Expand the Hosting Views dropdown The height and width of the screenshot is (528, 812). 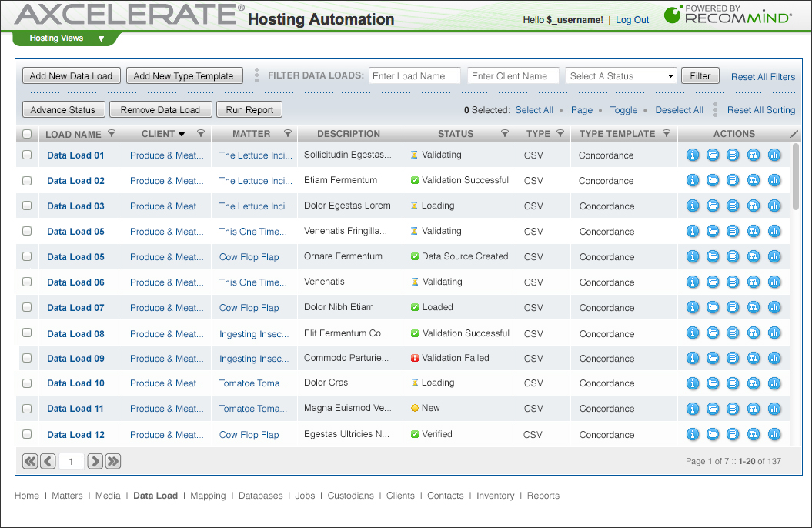pos(67,38)
